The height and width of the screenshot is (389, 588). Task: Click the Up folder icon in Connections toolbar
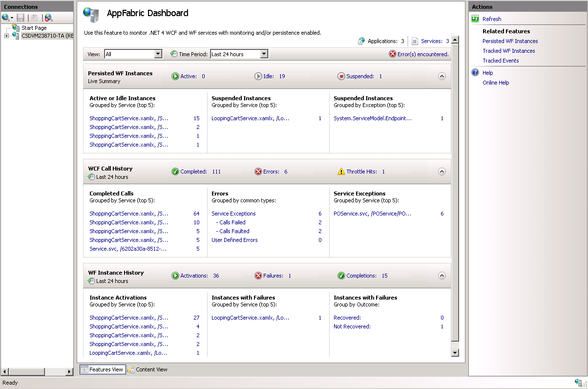[x=34, y=18]
